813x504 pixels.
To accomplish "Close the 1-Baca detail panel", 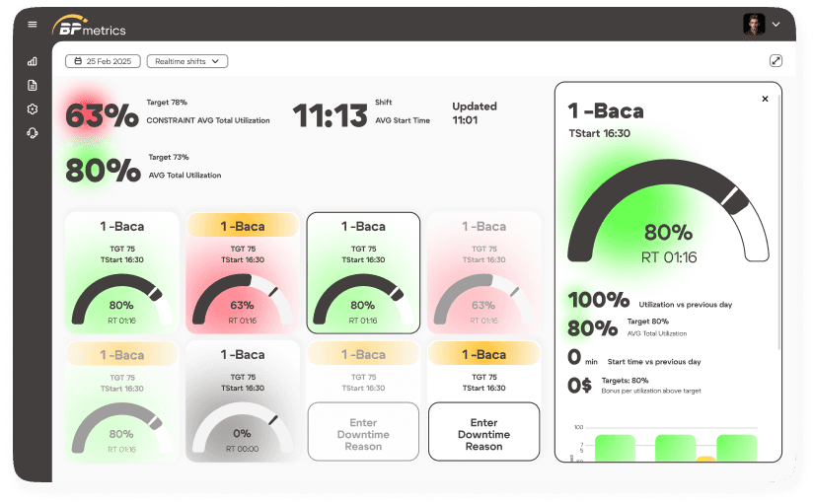I will (765, 99).
